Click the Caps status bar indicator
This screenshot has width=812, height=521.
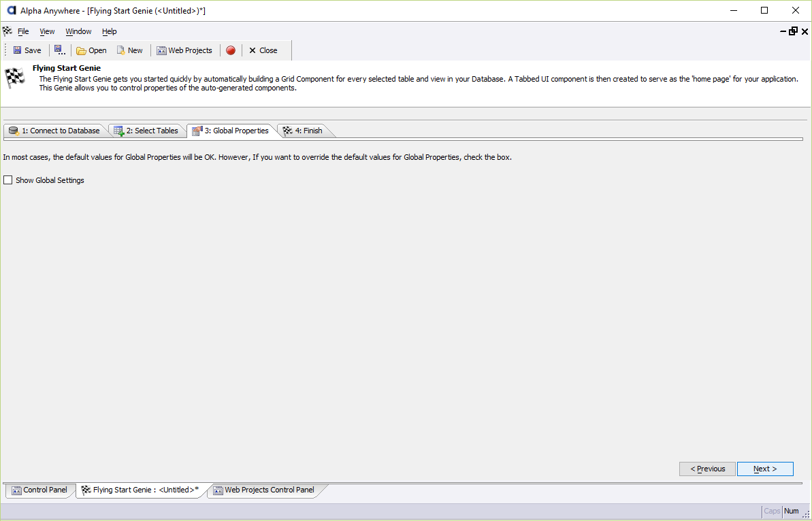pyautogui.click(x=772, y=511)
